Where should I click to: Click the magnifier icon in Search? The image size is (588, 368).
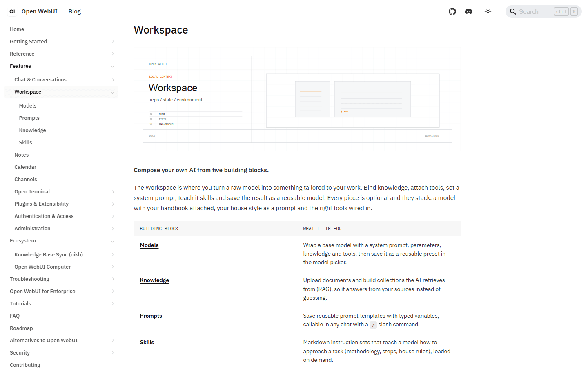(x=513, y=11)
